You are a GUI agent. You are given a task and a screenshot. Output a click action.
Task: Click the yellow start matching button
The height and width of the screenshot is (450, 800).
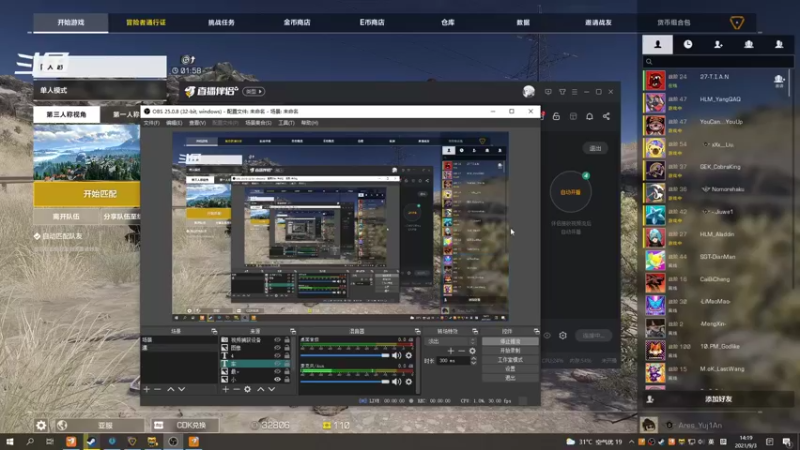pyautogui.click(x=87, y=194)
